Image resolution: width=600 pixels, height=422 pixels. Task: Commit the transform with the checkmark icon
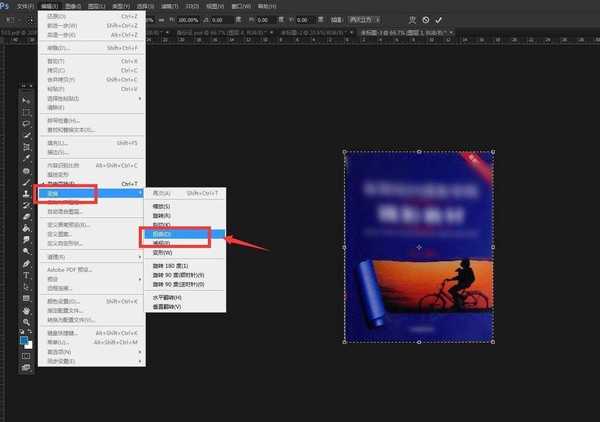click(440, 19)
